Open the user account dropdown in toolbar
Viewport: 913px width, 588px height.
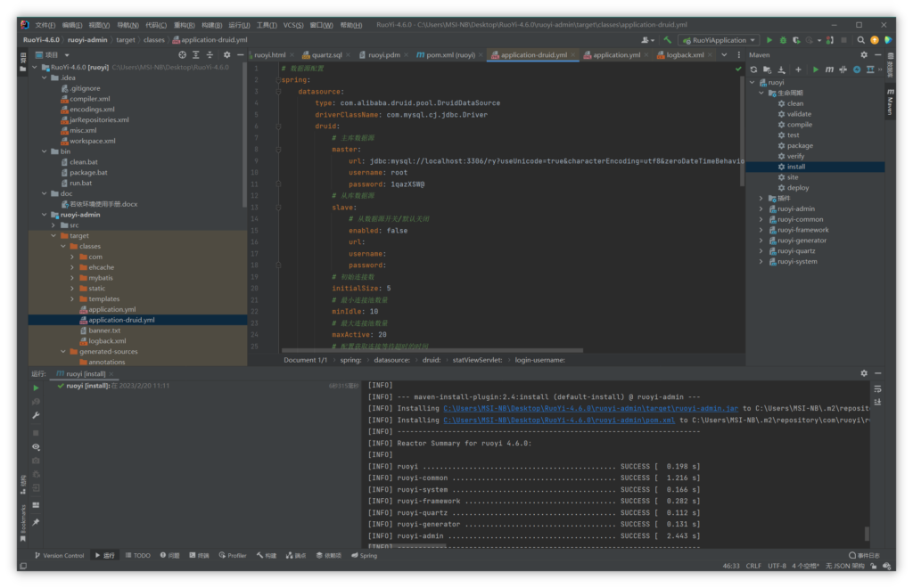pos(647,40)
